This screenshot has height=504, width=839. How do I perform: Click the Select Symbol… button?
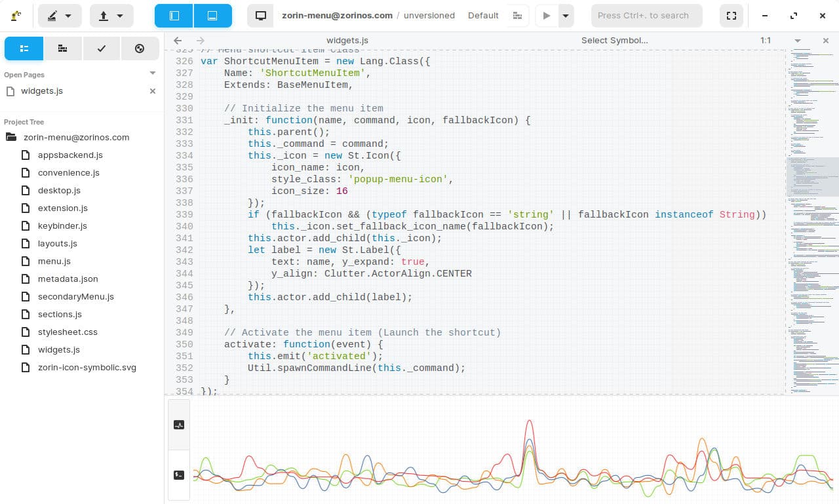[614, 41]
